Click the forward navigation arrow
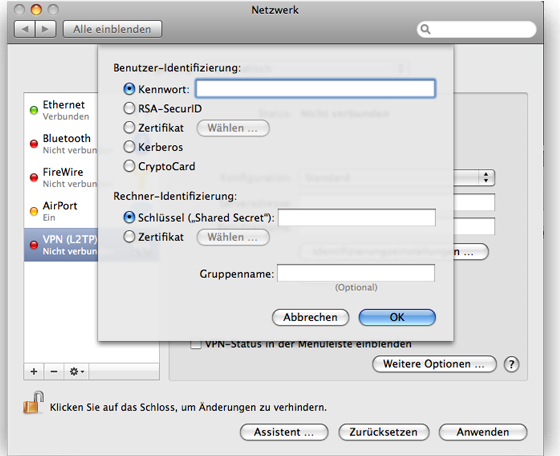This screenshot has width=560, height=456. pyautogui.click(x=45, y=29)
